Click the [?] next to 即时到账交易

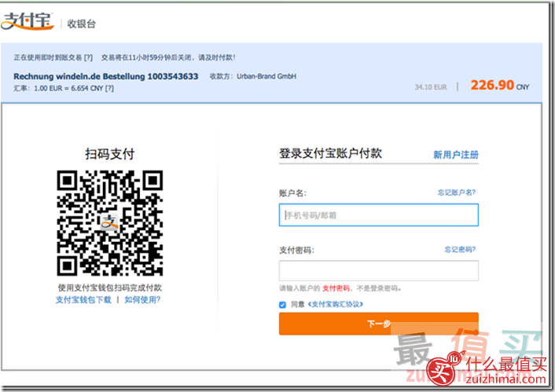tap(88, 57)
